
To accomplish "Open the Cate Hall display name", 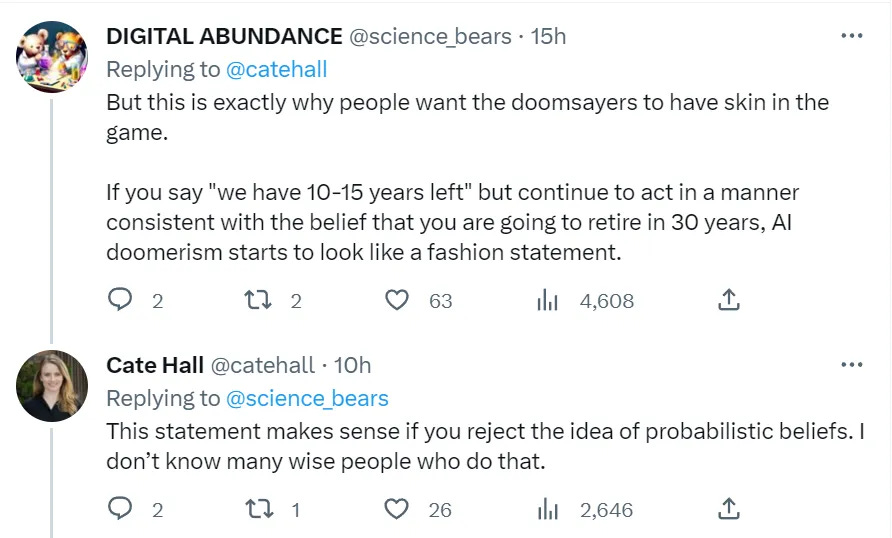I will tap(154, 366).
